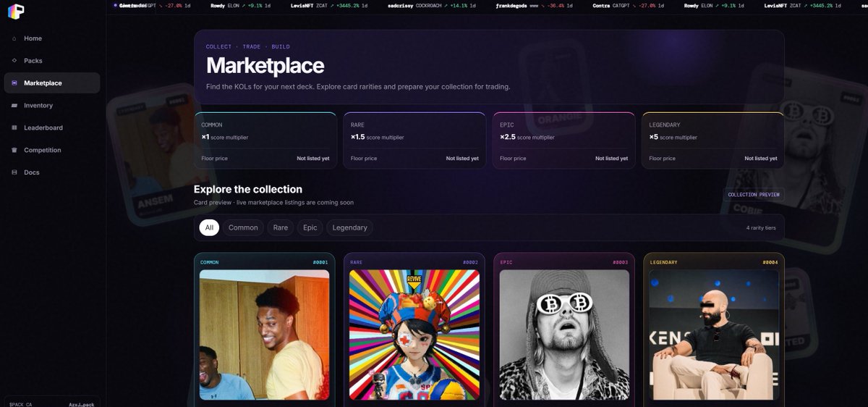The height and width of the screenshot is (407, 868).
Task: Click the '4 rarity tiers' text
Action: click(x=761, y=227)
